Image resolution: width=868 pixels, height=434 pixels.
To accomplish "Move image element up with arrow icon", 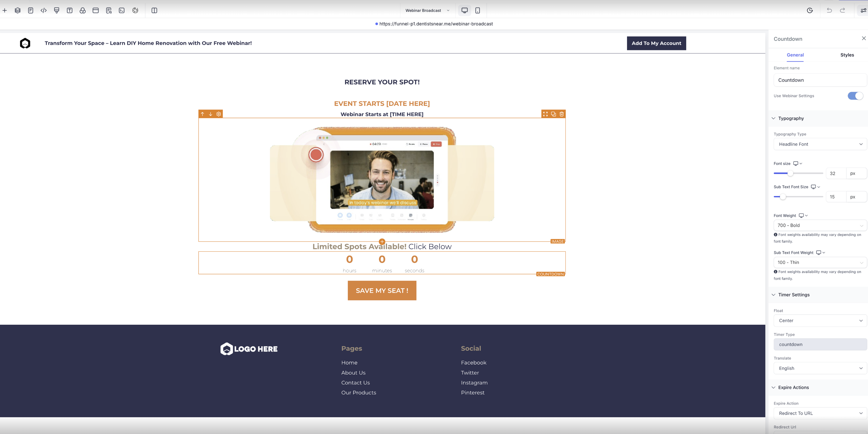I will (x=202, y=114).
